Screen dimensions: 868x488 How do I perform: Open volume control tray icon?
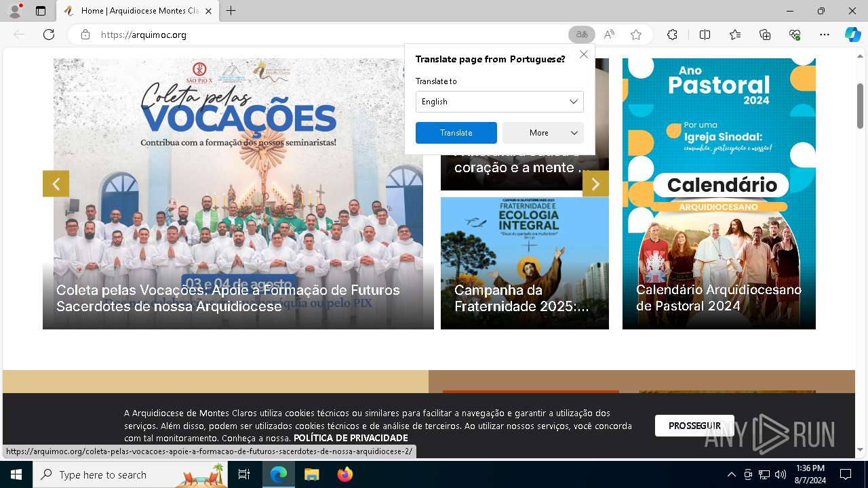click(x=780, y=474)
